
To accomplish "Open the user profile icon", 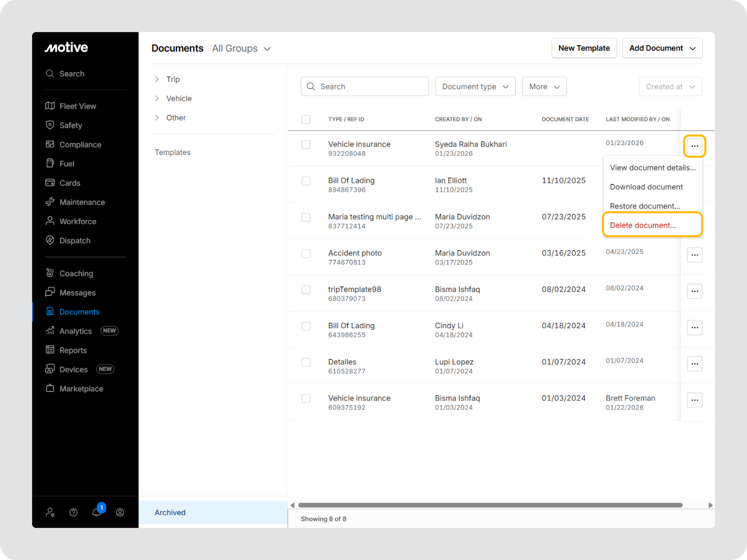I will [120, 512].
